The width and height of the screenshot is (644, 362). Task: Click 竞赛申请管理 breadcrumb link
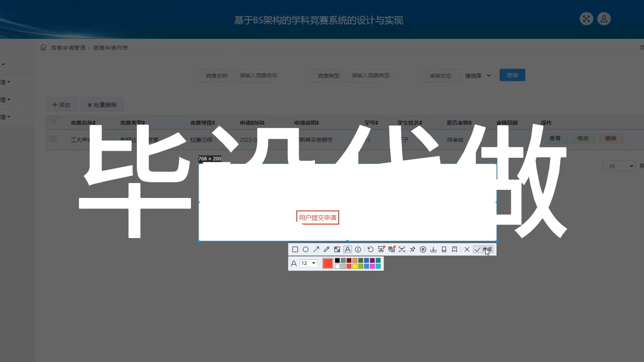[68, 48]
